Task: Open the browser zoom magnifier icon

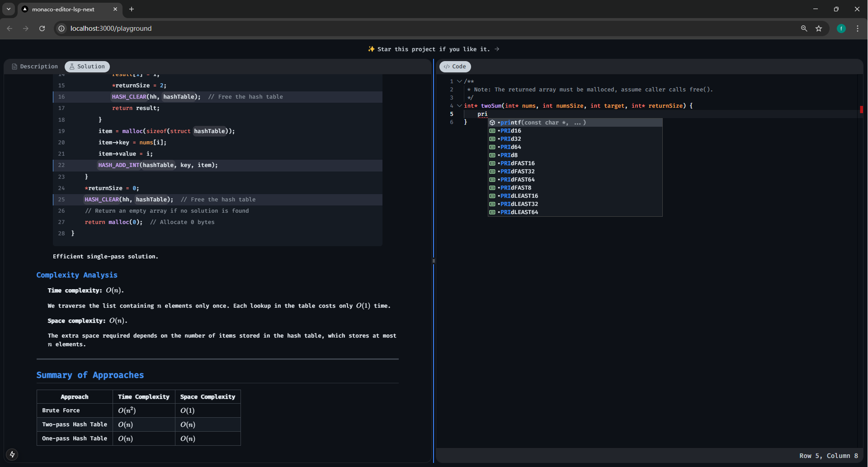Action: (804, 29)
